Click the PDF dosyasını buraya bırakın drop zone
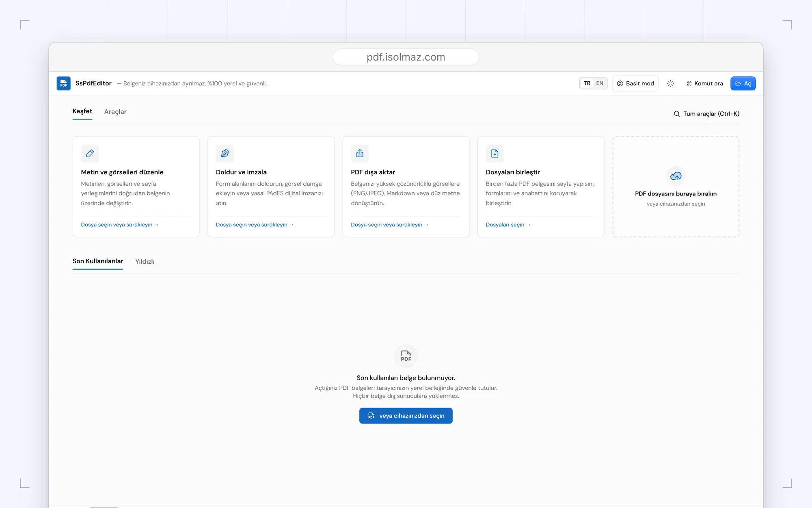812x508 pixels. (676, 187)
